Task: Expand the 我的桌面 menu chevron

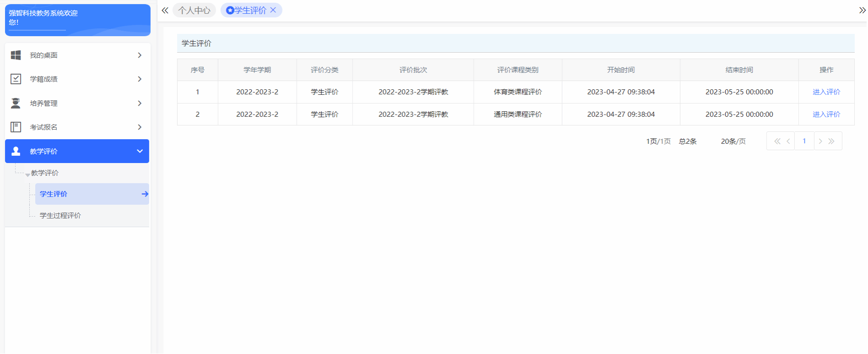Action: click(x=140, y=55)
